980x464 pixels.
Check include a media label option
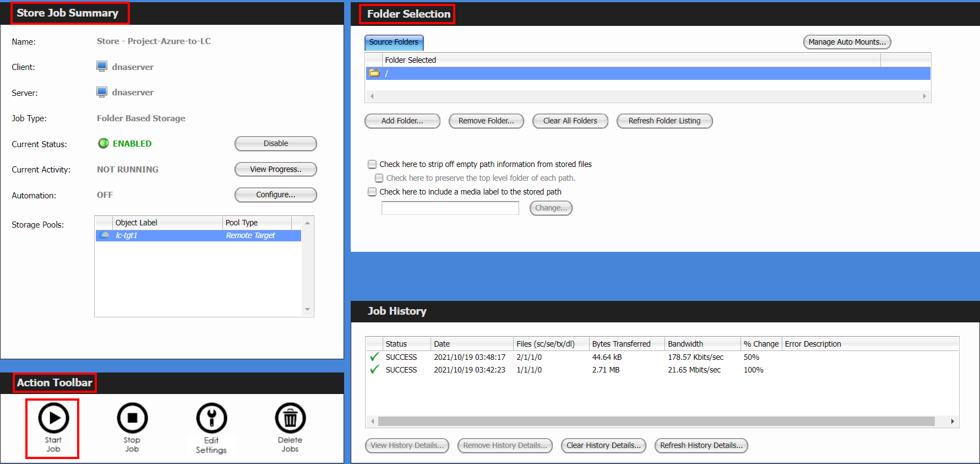tap(372, 192)
